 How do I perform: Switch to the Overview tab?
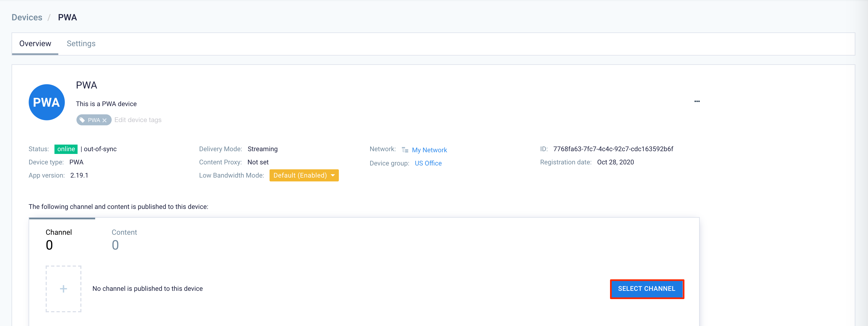click(x=35, y=43)
